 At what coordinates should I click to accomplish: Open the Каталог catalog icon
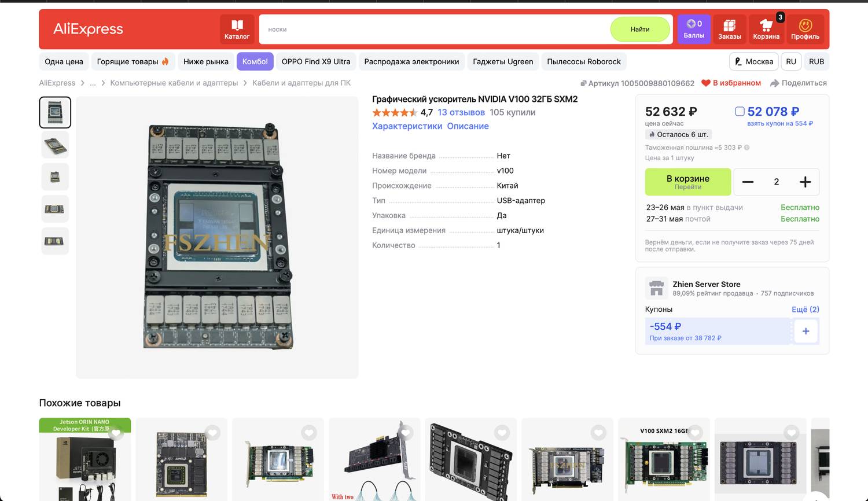(237, 30)
